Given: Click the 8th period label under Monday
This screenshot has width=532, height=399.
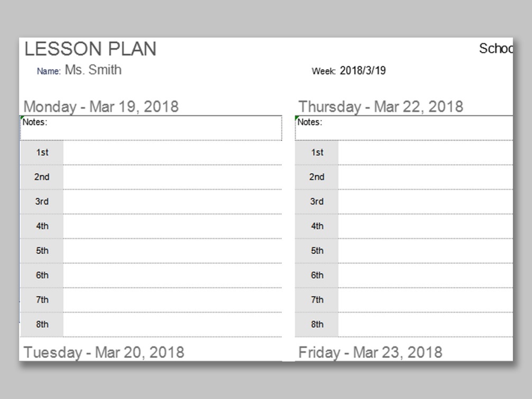Looking at the screenshot, I should [x=42, y=324].
